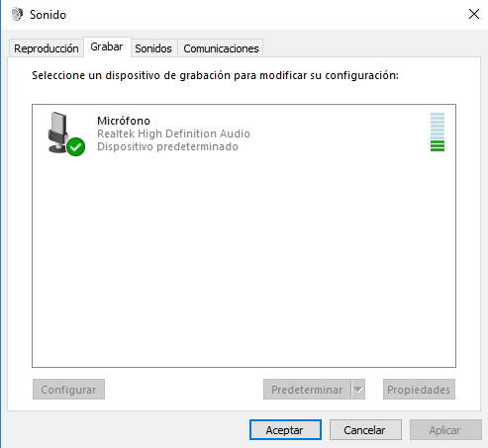The width and height of the screenshot is (488, 448).
Task: Click the Dispositivo predeterminado status line
Action: 167,146
